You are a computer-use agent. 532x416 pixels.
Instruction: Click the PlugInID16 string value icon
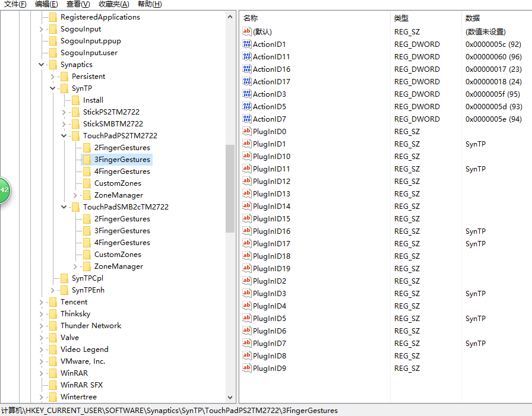click(x=246, y=231)
